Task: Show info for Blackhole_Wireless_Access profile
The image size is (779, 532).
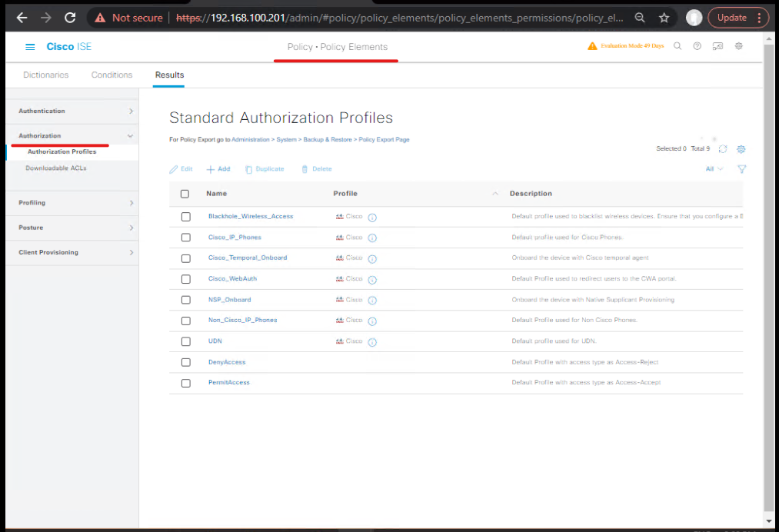Action: tap(372, 217)
